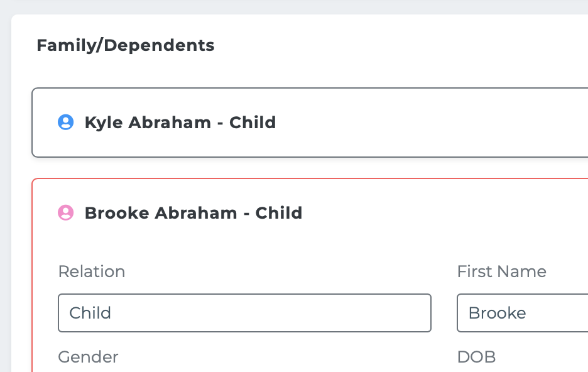Screen dimensions: 588x372
Task: Edit the First Name field containing Brooke
Action: [x=523, y=313]
